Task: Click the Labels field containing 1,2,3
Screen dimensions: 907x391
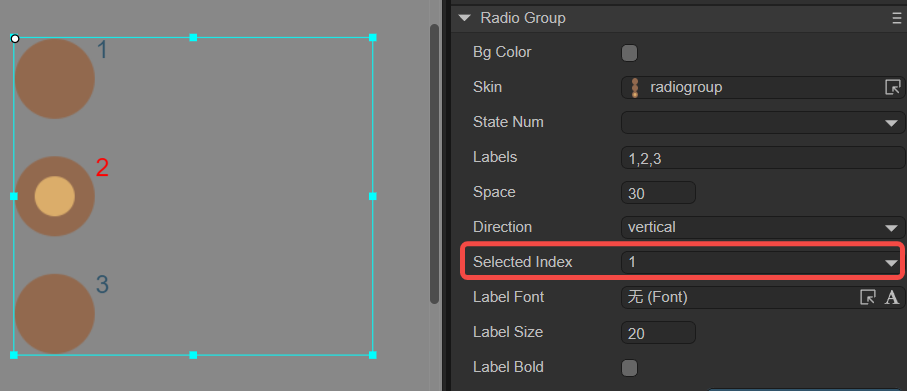Action: click(762, 158)
